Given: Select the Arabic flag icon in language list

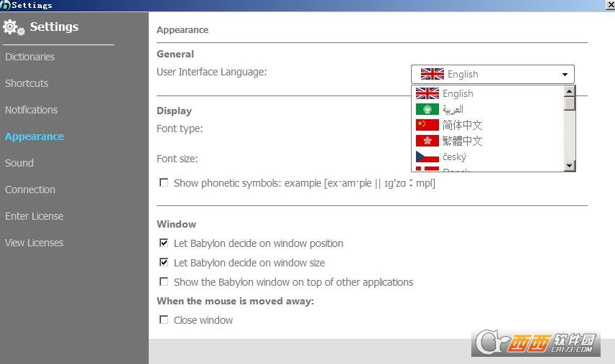Looking at the screenshot, I should coord(427,109).
